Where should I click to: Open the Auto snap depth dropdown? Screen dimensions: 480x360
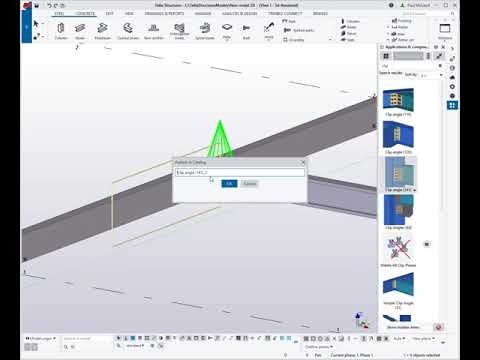399,339
